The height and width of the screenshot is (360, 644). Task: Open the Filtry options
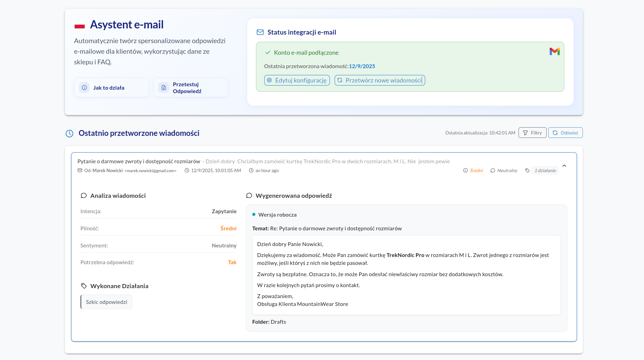pos(532,132)
